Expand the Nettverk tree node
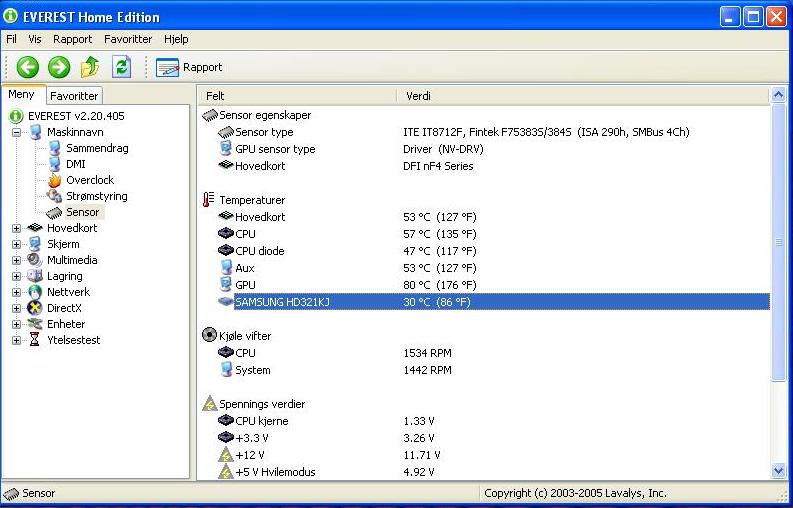 [16, 292]
